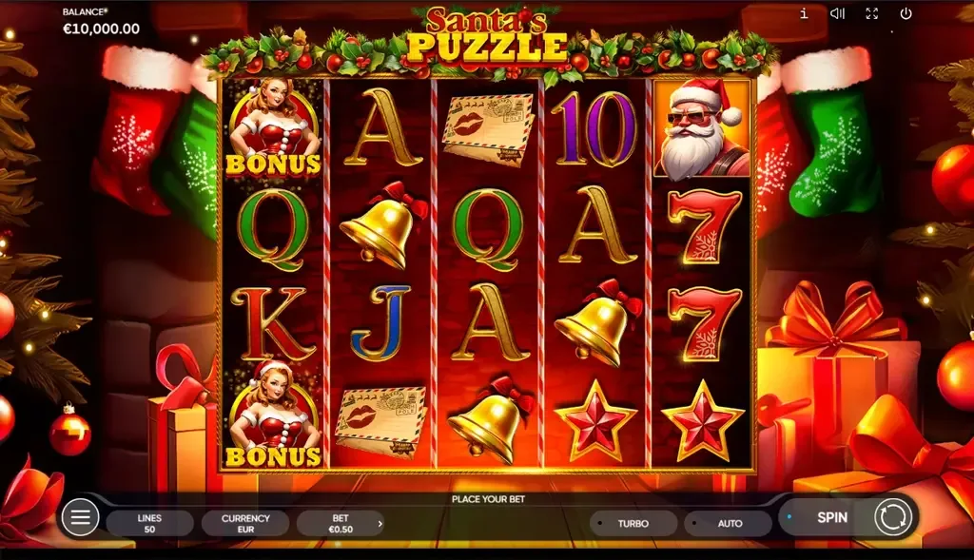Mute the game sound

(x=837, y=13)
